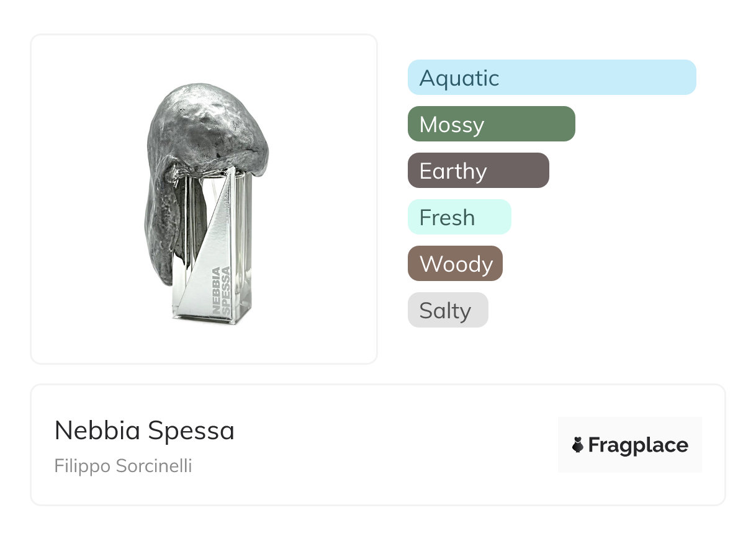Select the Mossy accord bar
This screenshot has height=536, width=756.
coord(491,124)
